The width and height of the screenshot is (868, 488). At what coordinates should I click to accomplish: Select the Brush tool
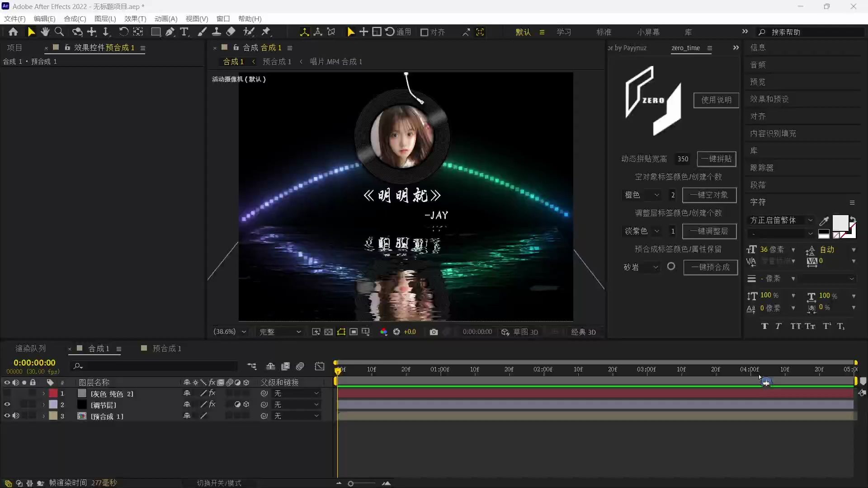click(202, 32)
